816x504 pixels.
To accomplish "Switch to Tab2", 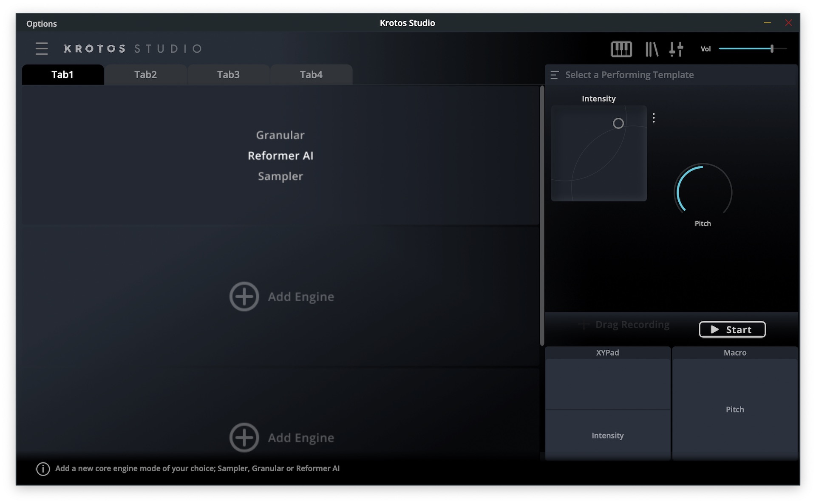I will point(145,75).
